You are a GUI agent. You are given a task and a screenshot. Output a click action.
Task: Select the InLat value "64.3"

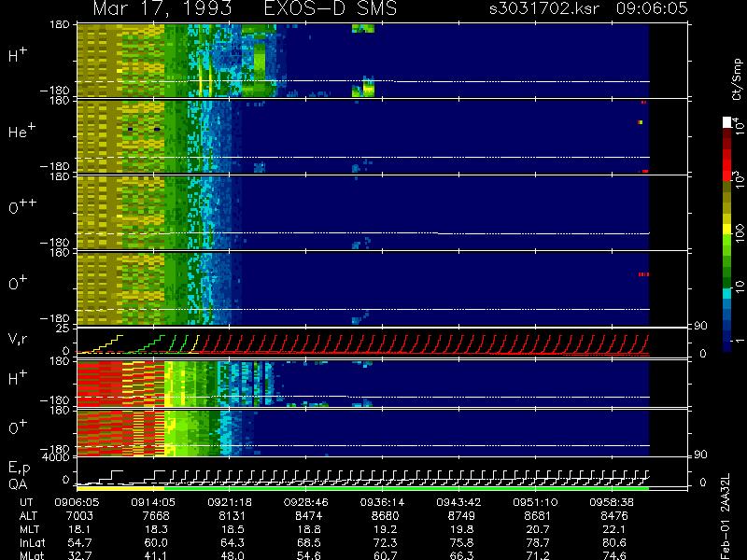pos(233,542)
